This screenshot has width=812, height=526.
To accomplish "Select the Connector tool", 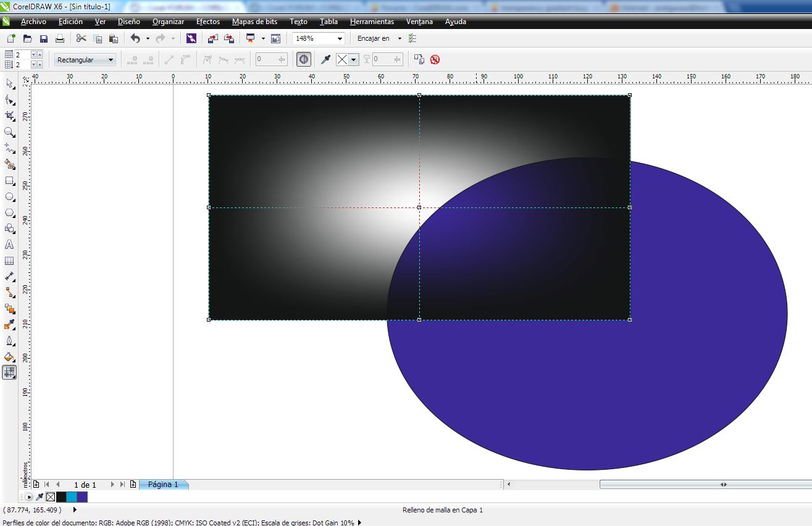I will click(9, 293).
